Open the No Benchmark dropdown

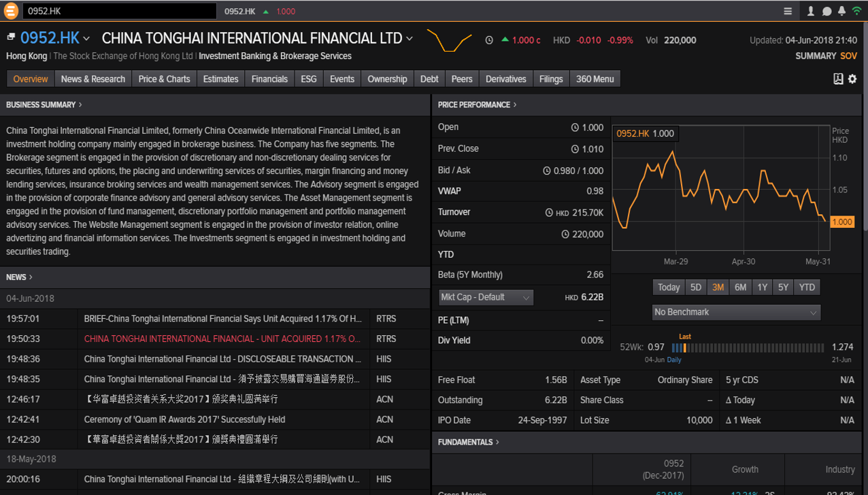pyautogui.click(x=736, y=312)
